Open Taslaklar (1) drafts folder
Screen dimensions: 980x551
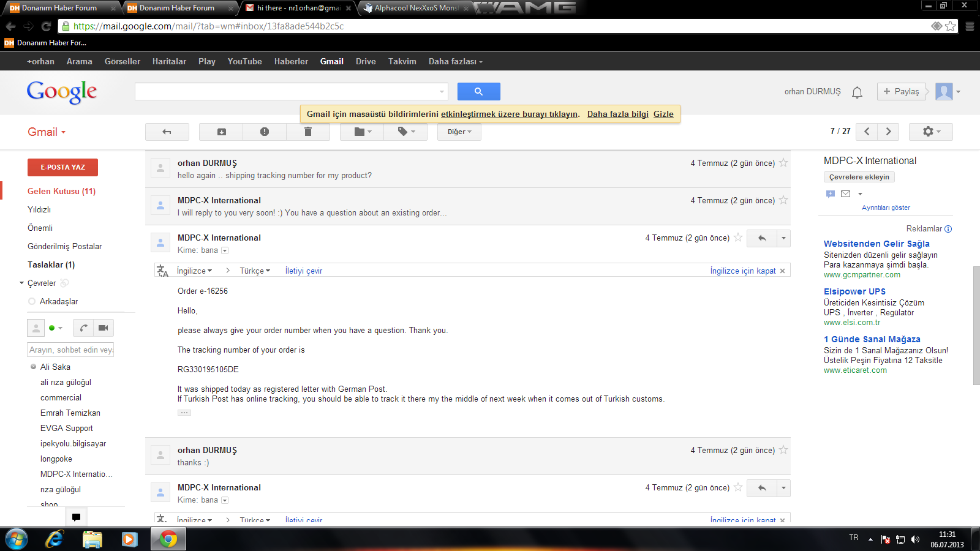coord(51,264)
